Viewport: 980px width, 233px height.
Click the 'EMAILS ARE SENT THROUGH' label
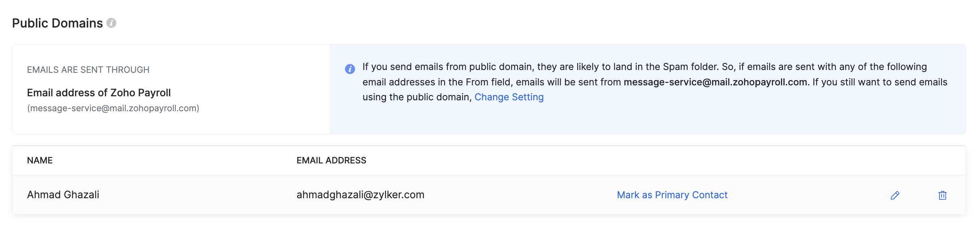click(x=88, y=70)
